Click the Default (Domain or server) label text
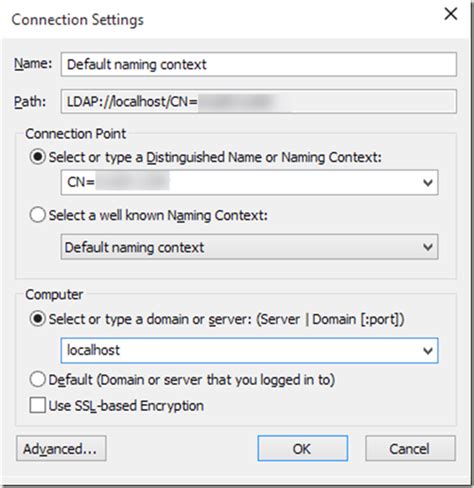 [x=192, y=380]
